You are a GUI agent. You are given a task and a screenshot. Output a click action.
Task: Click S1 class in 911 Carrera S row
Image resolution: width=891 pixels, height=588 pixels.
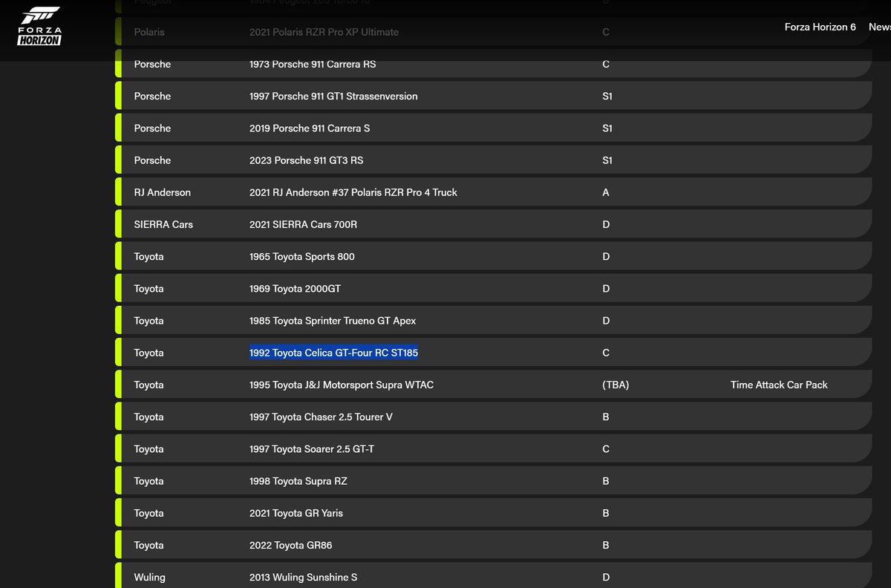607,128
